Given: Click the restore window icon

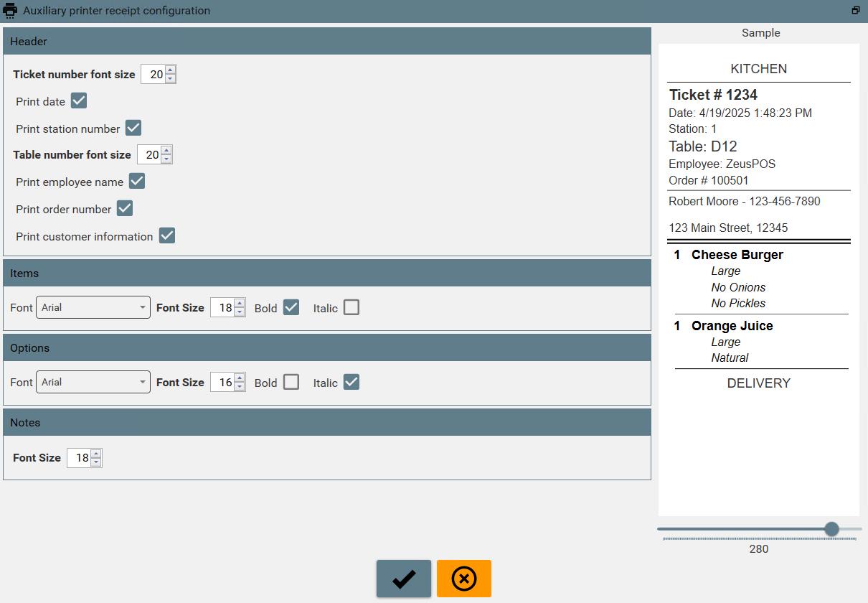Looking at the screenshot, I should click(x=855, y=11).
